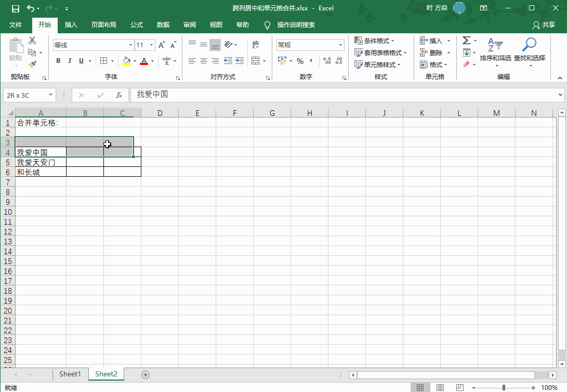Click the Borders grid icon
Screen dimensions: 567x392
click(x=104, y=61)
